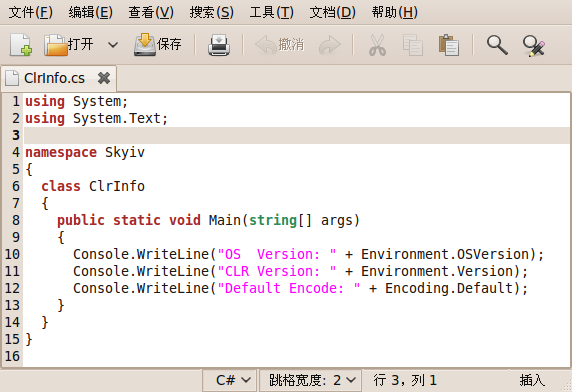Open the 文档(D) menu
The height and width of the screenshot is (392, 572).
point(332,12)
